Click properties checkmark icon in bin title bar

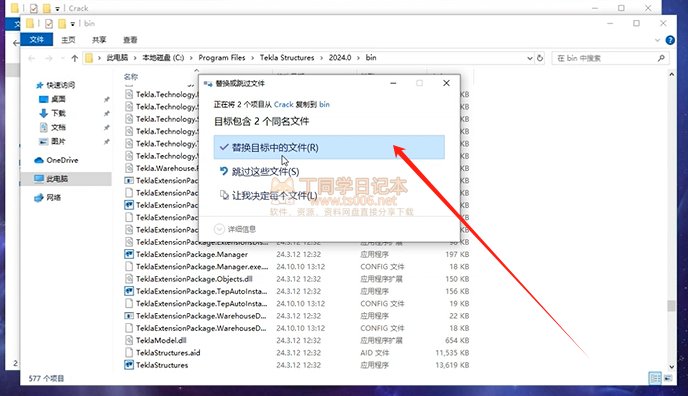pyautogui.click(x=49, y=23)
